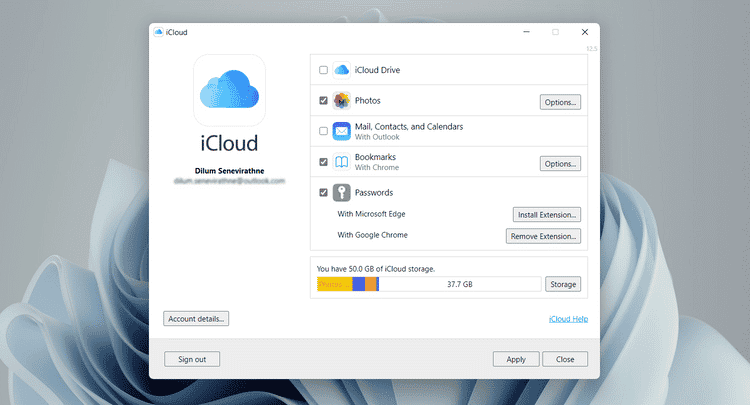Enable the iCloud Drive checkbox
This screenshot has height=405, width=750.
[x=323, y=70]
